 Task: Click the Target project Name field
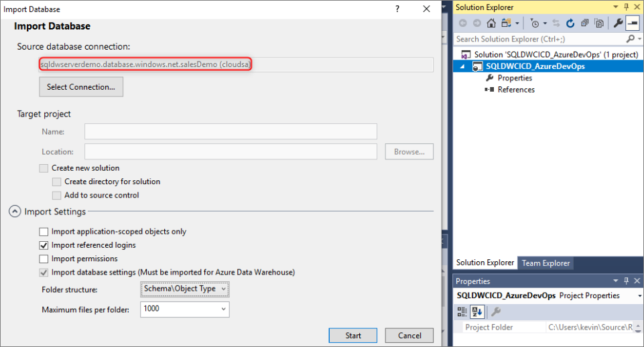(x=231, y=131)
